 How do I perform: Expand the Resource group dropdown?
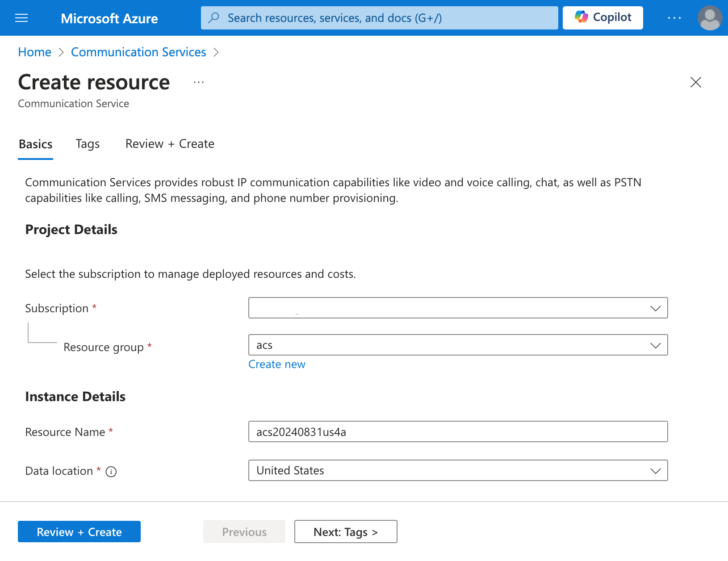click(458, 345)
